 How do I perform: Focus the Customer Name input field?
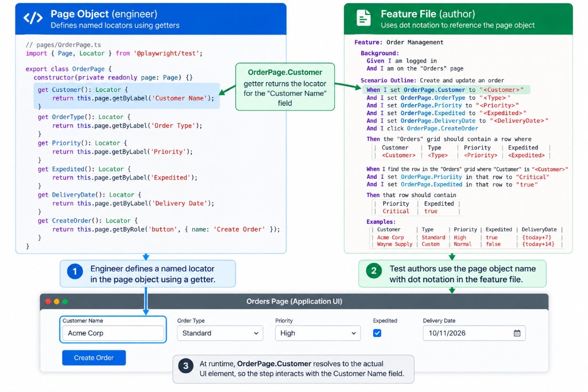point(113,333)
